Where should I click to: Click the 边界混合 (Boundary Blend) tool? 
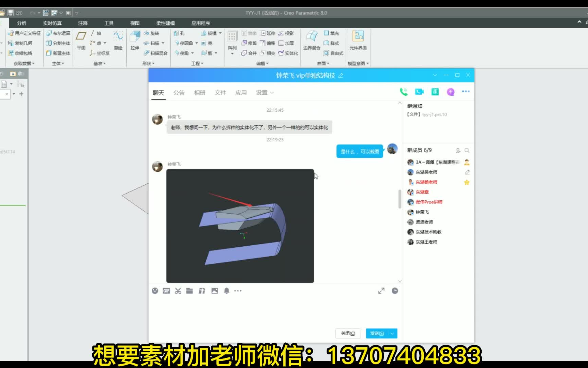(312, 41)
